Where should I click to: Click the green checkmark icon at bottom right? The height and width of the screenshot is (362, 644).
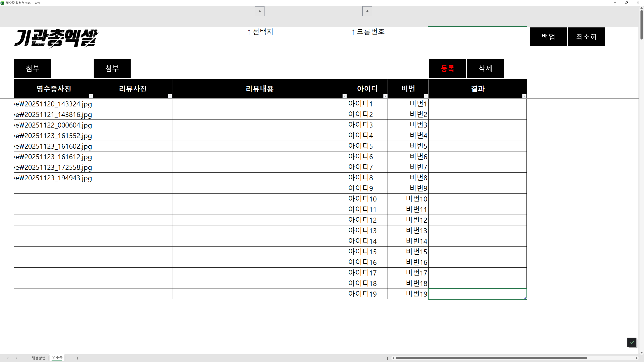tap(632, 342)
